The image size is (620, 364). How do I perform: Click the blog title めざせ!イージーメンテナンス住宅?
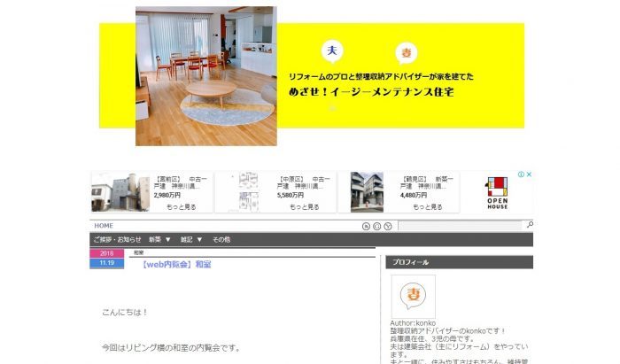click(x=371, y=92)
